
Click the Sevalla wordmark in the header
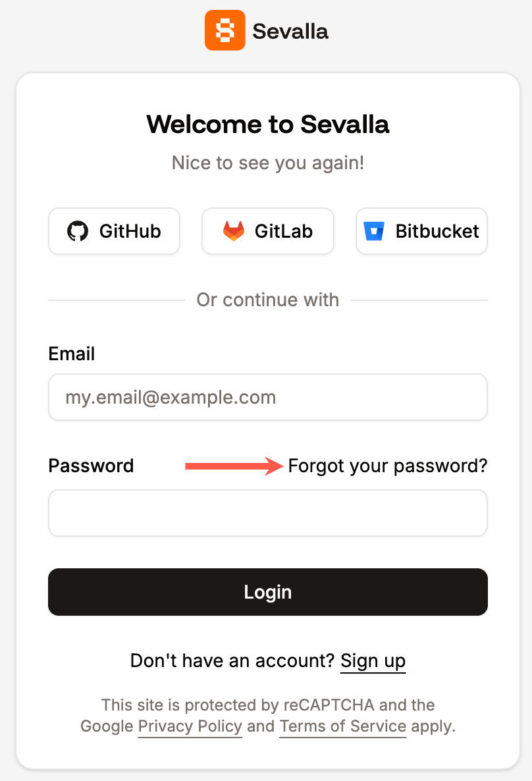coord(290,30)
